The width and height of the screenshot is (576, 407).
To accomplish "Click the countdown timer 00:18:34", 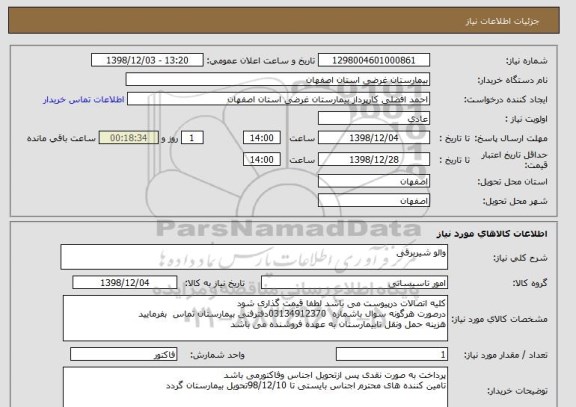I will coord(129,138).
